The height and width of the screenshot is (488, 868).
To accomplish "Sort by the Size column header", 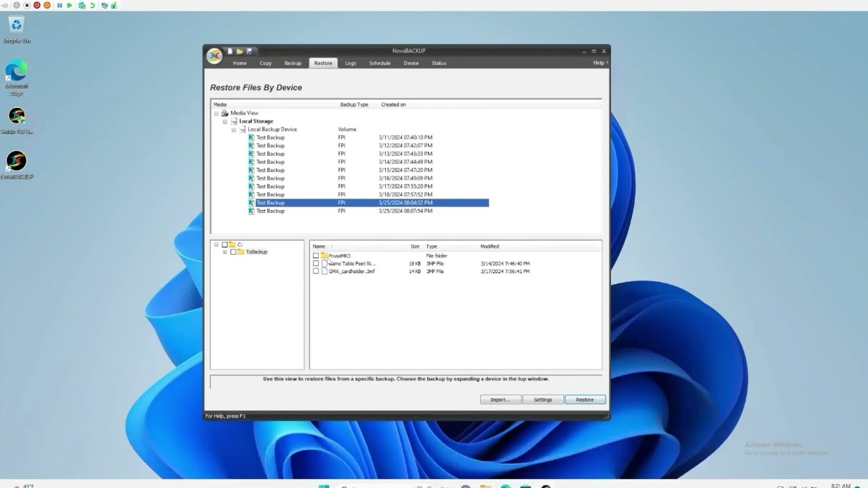I will tap(415, 246).
